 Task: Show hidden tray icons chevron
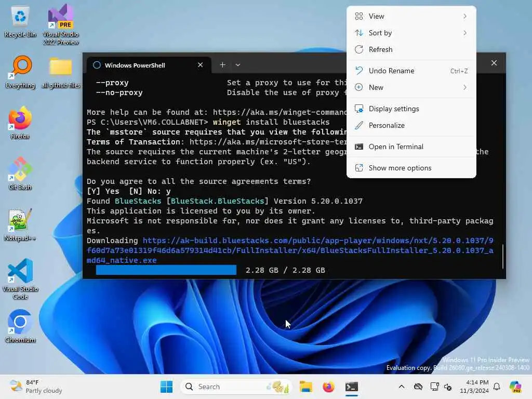click(x=402, y=387)
